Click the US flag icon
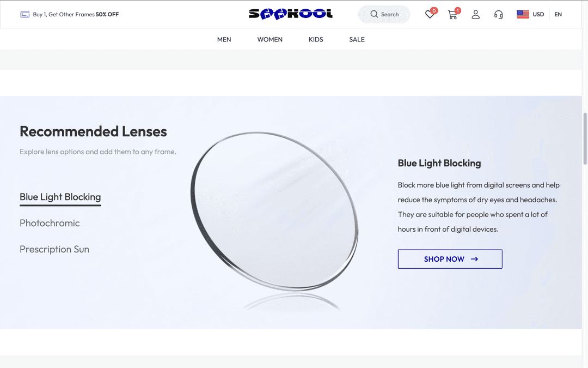The width and height of the screenshot is (588, 368). click(x=523, y=14)
